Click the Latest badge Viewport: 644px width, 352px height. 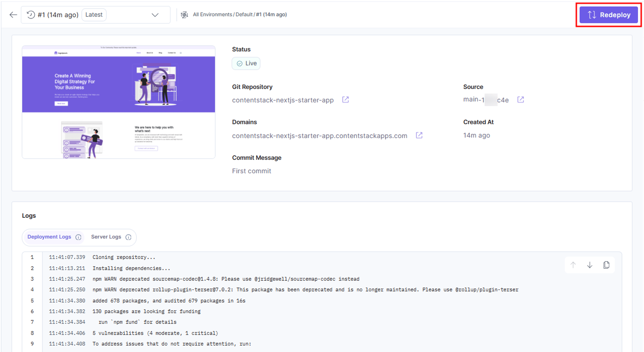94,15
